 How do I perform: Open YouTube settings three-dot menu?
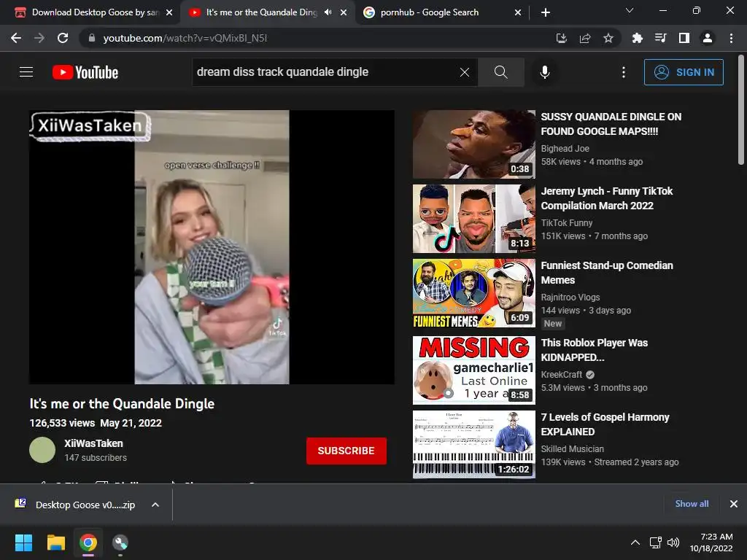pyautogui.click(x=624, y=72)
